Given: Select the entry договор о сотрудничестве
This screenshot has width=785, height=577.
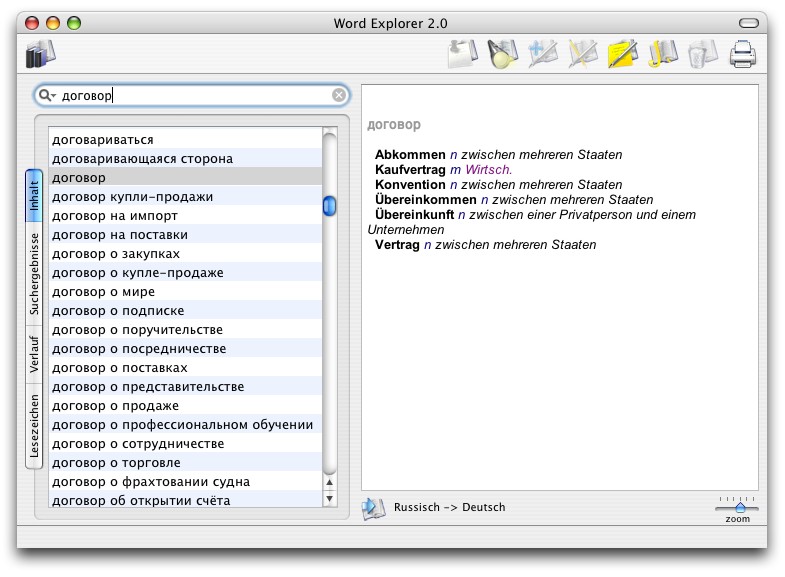Looking at the screenshot, I should point(185,444).
